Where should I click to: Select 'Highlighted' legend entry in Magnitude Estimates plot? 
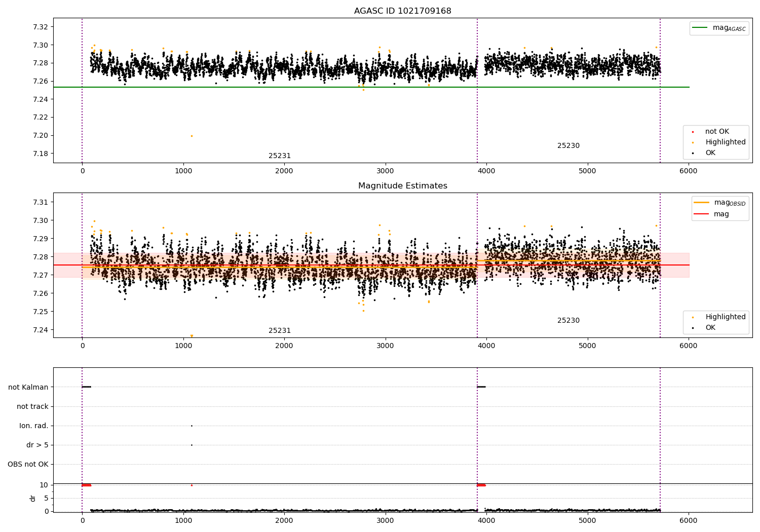coord(725,317)
